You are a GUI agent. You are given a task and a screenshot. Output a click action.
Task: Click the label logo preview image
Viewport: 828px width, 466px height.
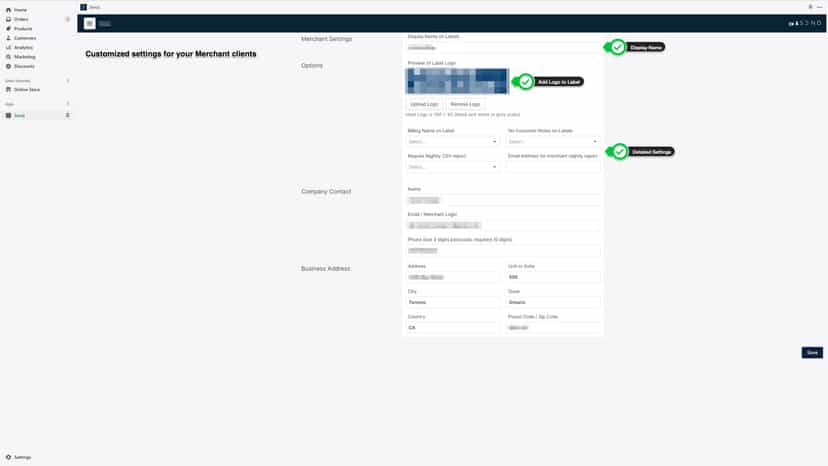tap(457, 81)
